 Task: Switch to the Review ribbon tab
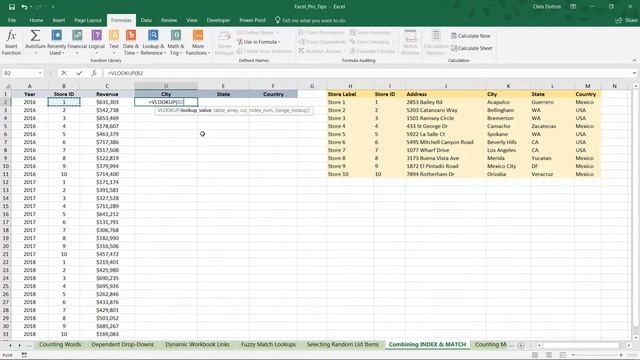[169, 20]
